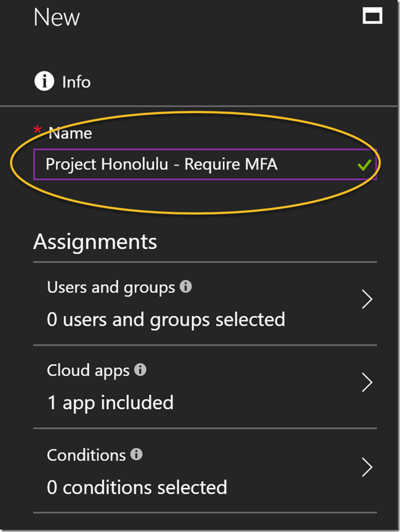
Task: Click the policy Name text field
Action: coord(186,165)
